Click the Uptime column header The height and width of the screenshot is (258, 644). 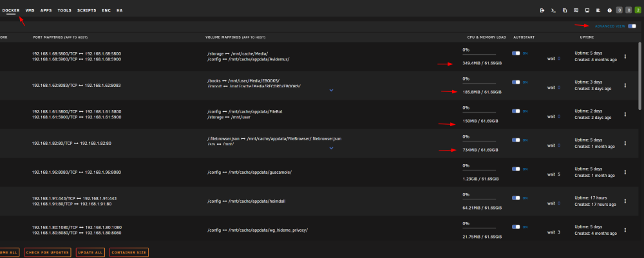(587, 37)
